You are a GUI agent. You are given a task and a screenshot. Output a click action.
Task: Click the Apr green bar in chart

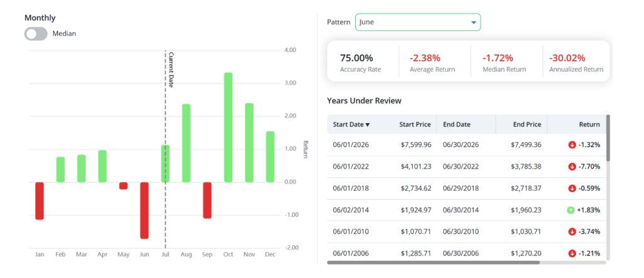pyautogui.click(x=103, y=166)
